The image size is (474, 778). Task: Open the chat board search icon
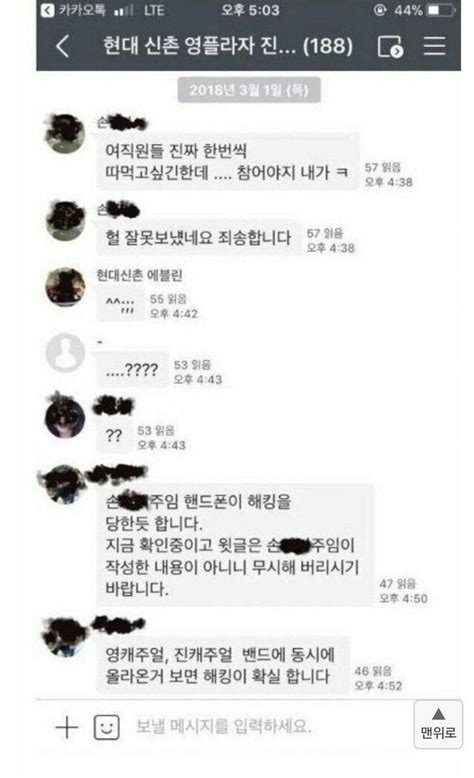coord(390,46)
